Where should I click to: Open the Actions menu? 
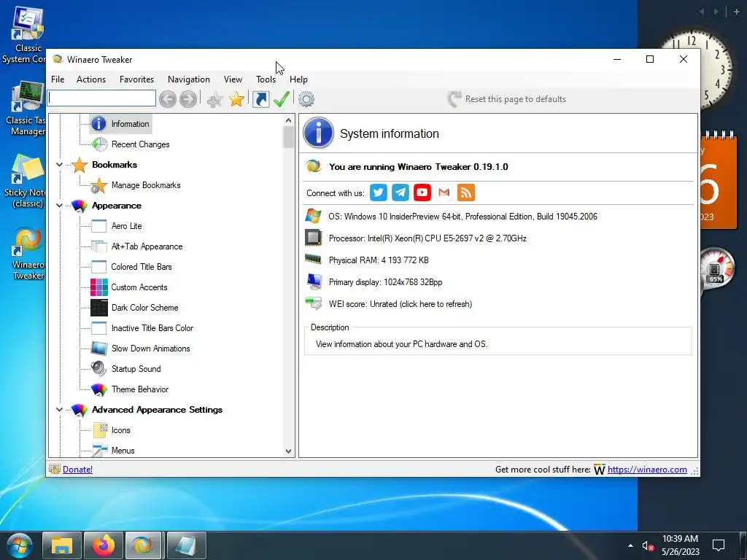91,79
